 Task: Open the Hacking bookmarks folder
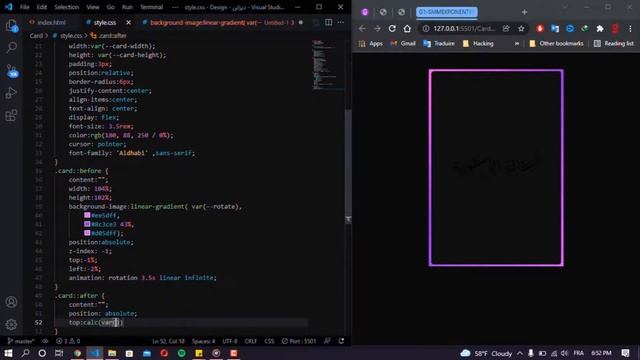(478, 44)
